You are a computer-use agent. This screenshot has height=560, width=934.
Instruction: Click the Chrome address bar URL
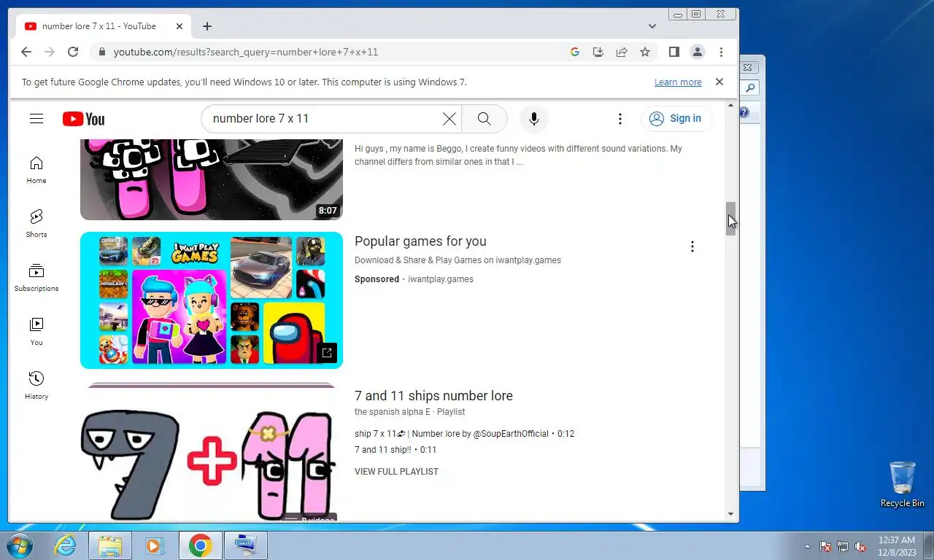click(x=246, y=52)
